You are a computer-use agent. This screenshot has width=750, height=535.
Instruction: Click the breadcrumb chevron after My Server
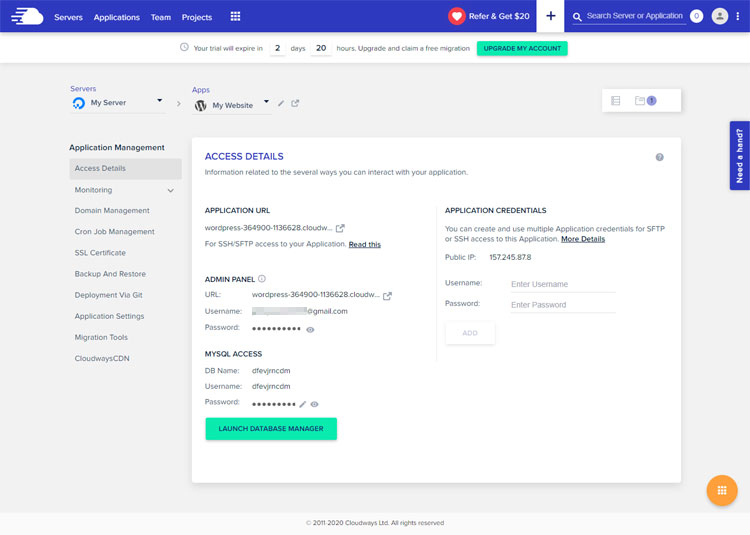179,103
